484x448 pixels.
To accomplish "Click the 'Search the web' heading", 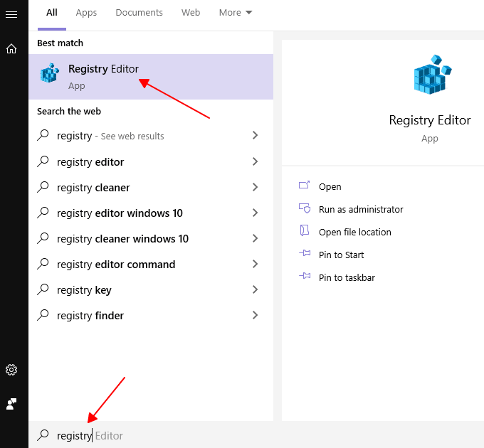I will coord(69,112).
